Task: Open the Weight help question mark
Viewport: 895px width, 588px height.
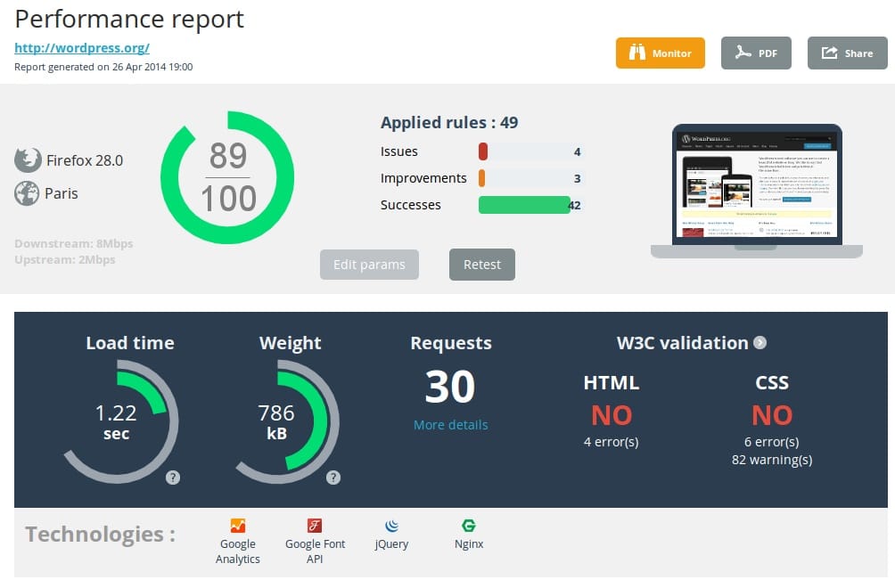Action: [x=333, y=478]
